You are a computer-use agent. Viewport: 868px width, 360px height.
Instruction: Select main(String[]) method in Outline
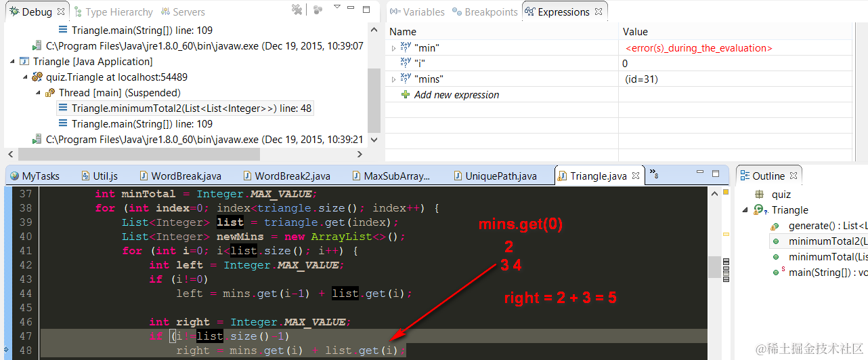click(827, 273)
